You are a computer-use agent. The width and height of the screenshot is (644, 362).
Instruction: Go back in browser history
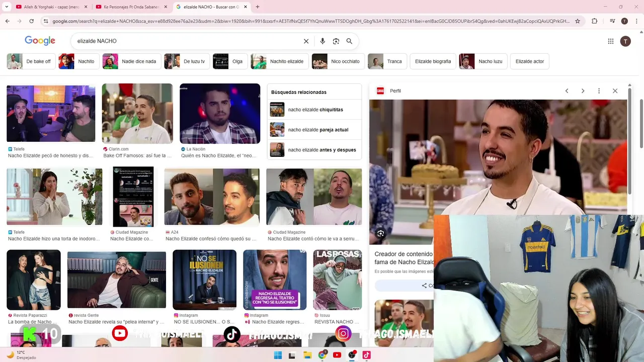(x=7, y=21)
